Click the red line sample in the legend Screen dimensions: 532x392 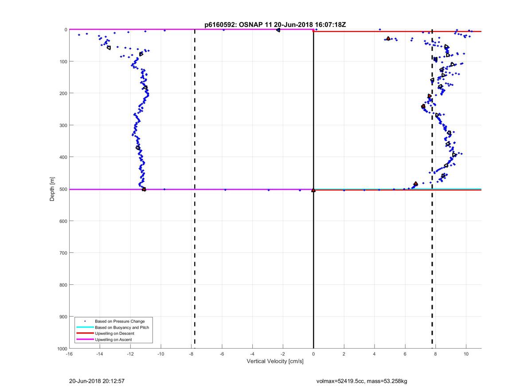(85, 334)
